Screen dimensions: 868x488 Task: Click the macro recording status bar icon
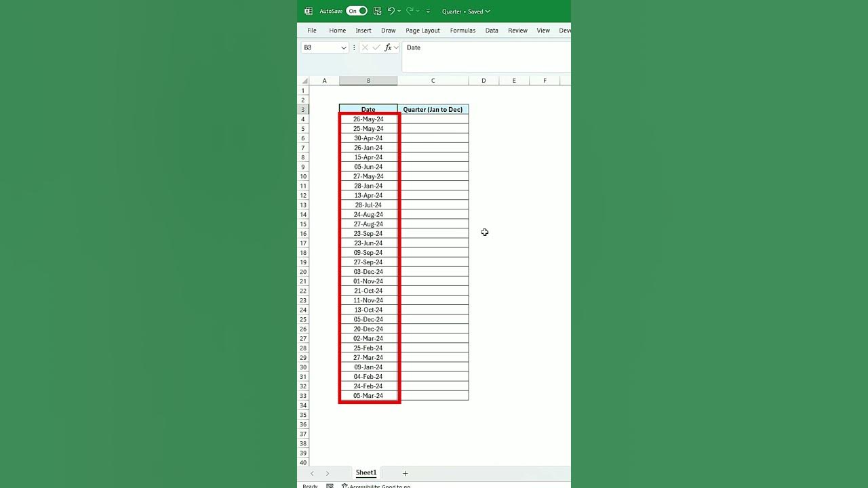tap(330, 486)
